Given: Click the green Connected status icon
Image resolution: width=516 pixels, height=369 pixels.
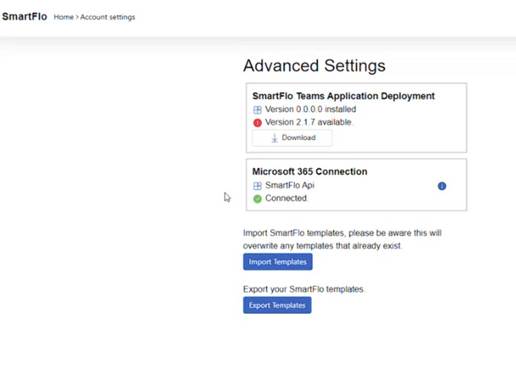Looking at the screenshot, I should 257,199.
